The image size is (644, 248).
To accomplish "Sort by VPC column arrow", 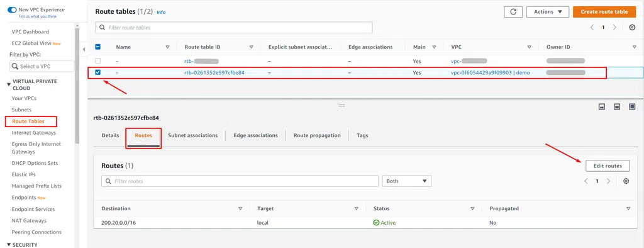I will (x=530, y=47).
